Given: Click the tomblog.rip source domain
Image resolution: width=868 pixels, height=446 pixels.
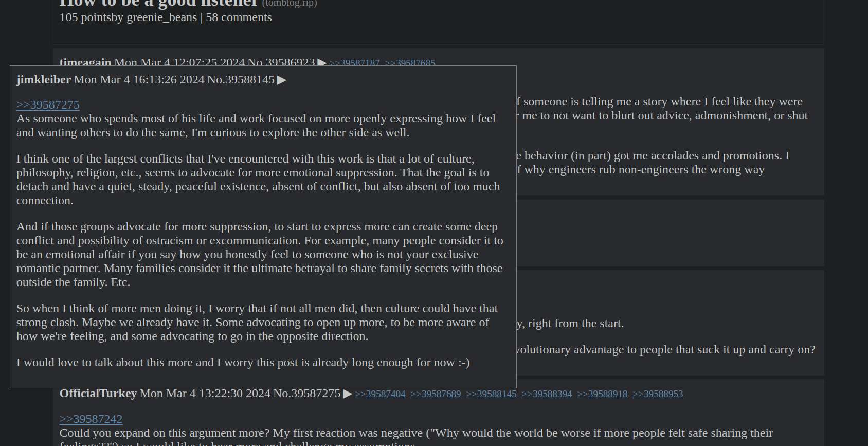Looking at the screenshot, I should 290,3.
